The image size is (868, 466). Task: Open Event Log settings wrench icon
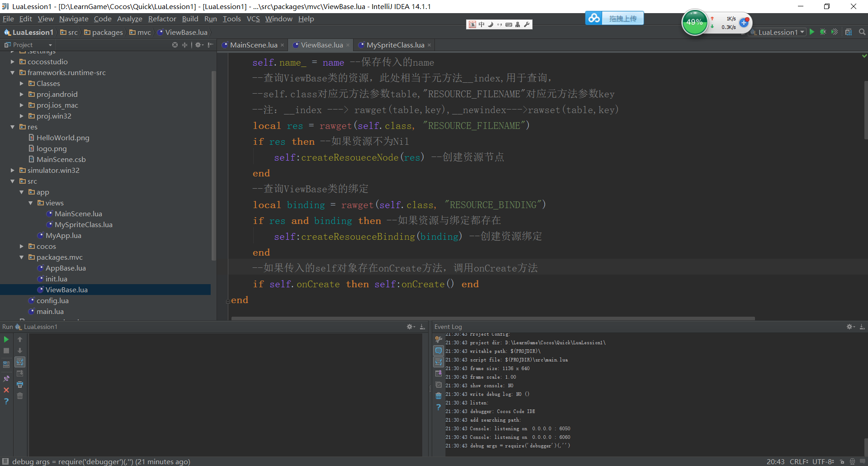coord(439,339)
